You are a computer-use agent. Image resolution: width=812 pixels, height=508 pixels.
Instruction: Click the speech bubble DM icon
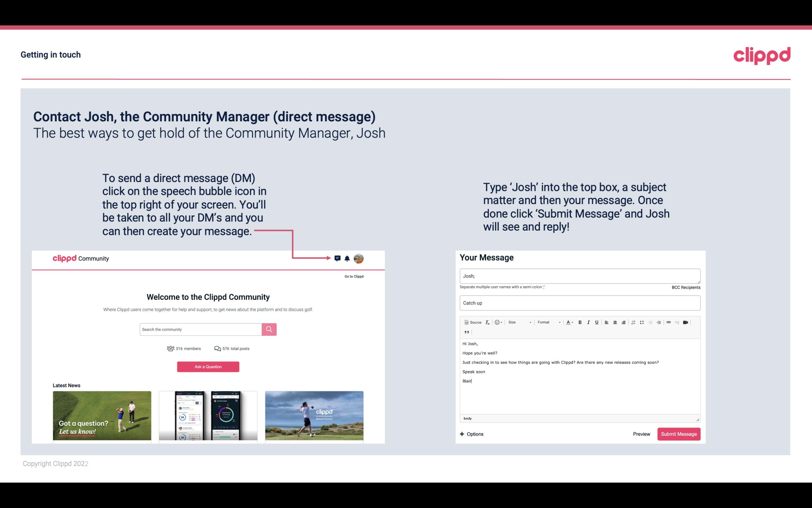point(339,258)
